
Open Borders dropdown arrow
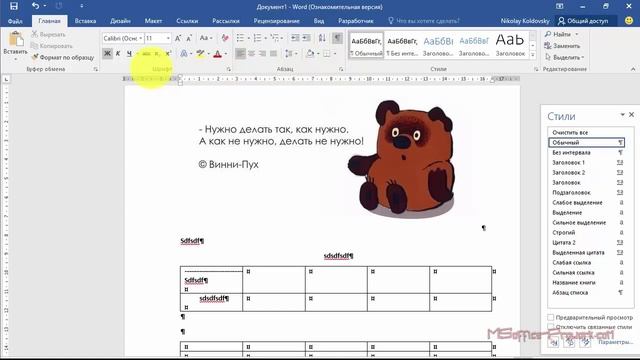(335, 53)
